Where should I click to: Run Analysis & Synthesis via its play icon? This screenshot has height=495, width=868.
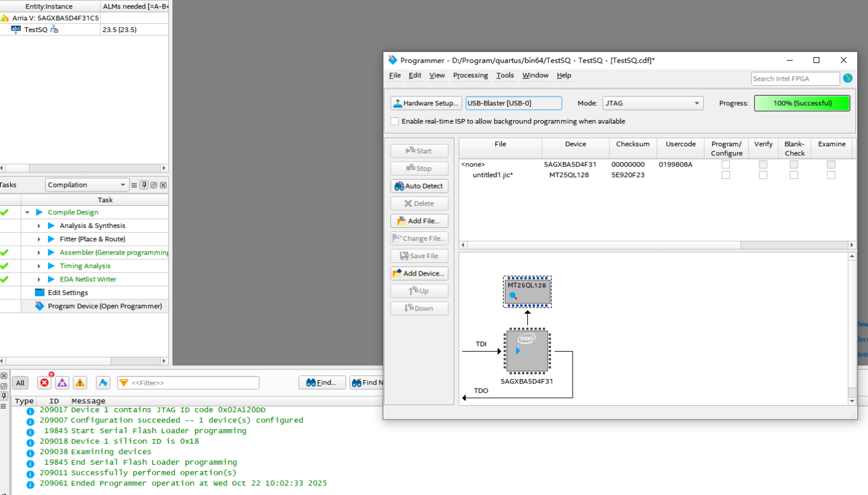click(51, 225)
